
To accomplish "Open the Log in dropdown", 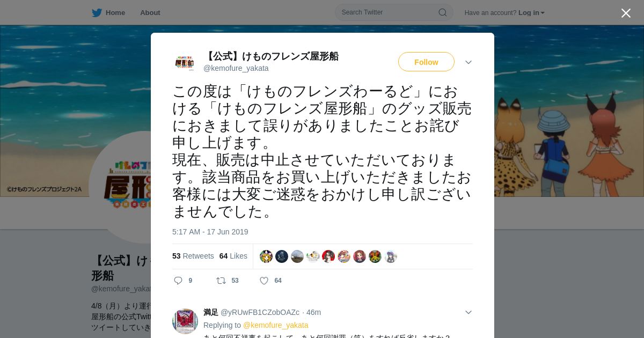I will click(x=531, y=13).
